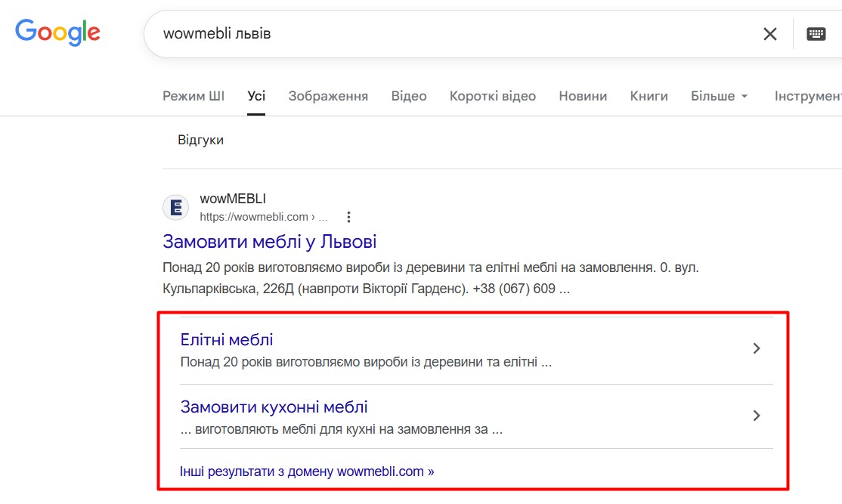Viewport: 842px width, 504px height.
Task: Clear the search query with the X
Action: click(x=769, y=34)
